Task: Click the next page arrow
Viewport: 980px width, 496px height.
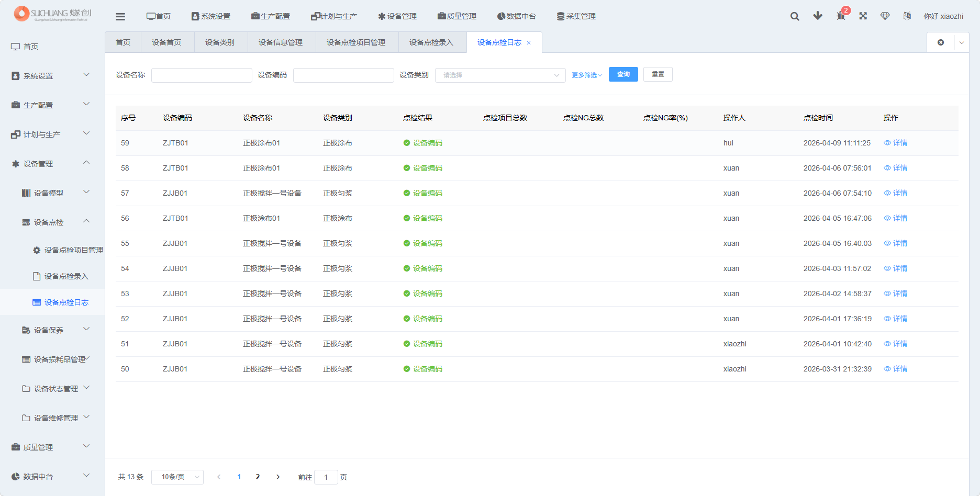Action: [x=278, y=477]
